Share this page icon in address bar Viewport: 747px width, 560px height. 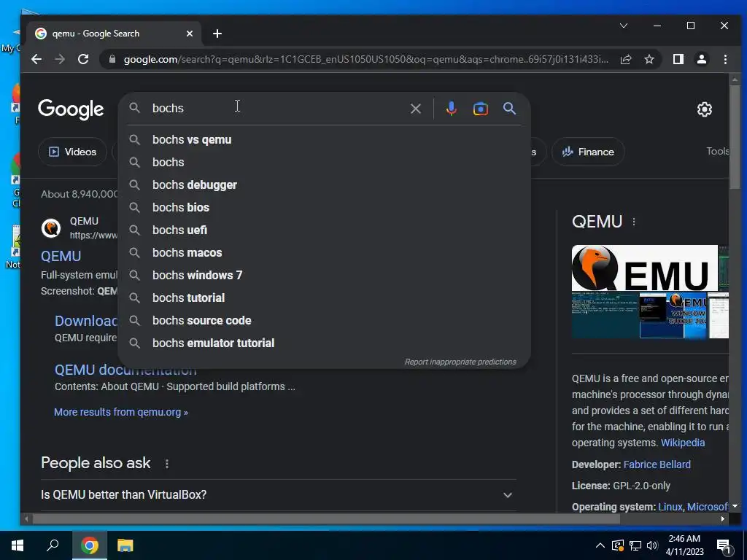(625, 60)
